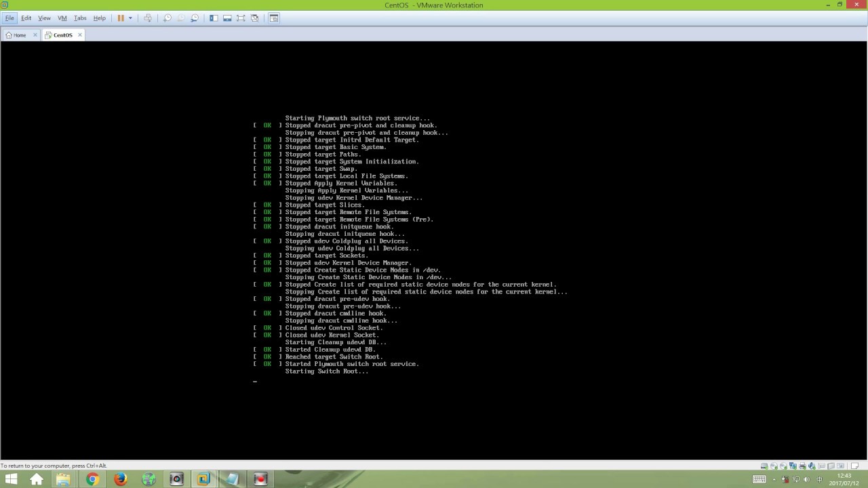Click 'Stopped target Slices.' console line

tap(325, 205)
